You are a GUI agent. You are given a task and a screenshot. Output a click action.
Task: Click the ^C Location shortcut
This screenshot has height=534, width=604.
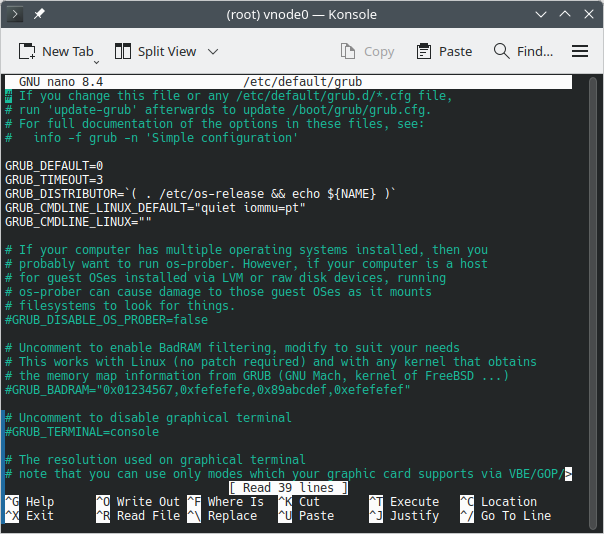tap(498, 502)
